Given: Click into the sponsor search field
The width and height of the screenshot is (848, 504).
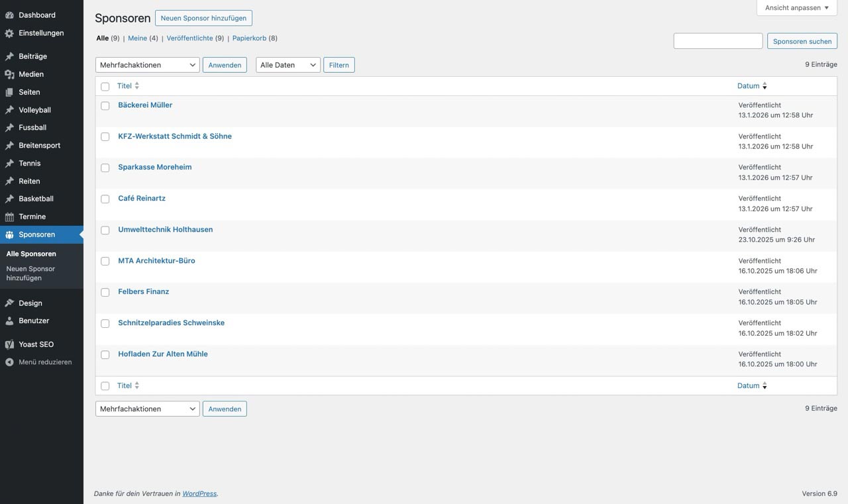Looking at the screenshot, I should [x=717, y=41].
